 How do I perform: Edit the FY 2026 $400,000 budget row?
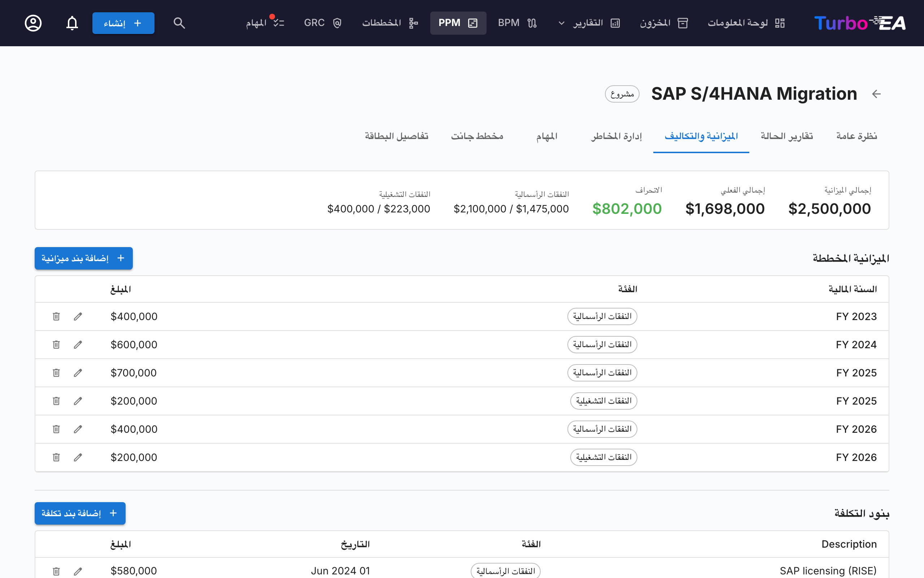coord(78,429)
